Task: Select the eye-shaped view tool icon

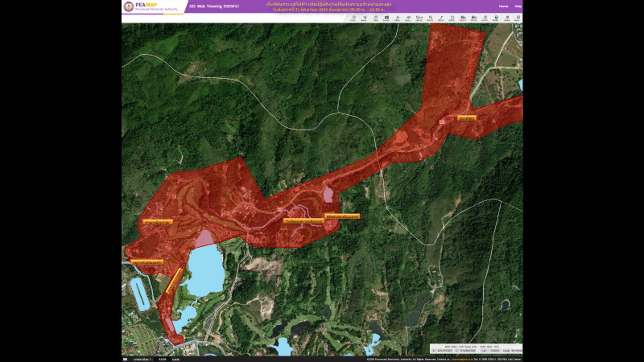Action: (x=408, y=18)
